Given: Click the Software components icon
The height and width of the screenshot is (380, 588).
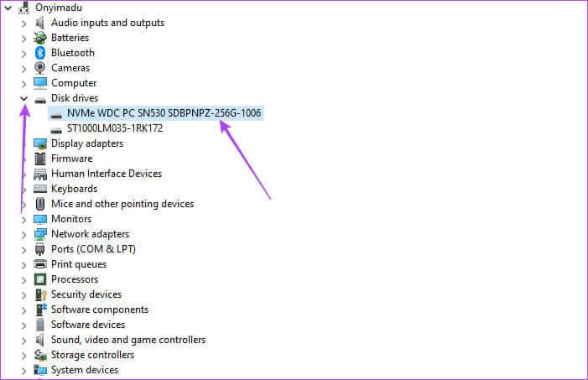Looking at the screenshot, I should (41, 310).
